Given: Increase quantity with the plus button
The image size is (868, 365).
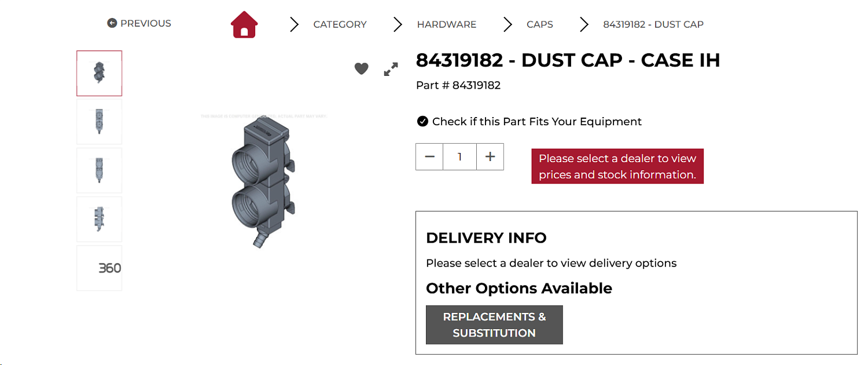Looking at the screenshot, I should coord(490,157).
